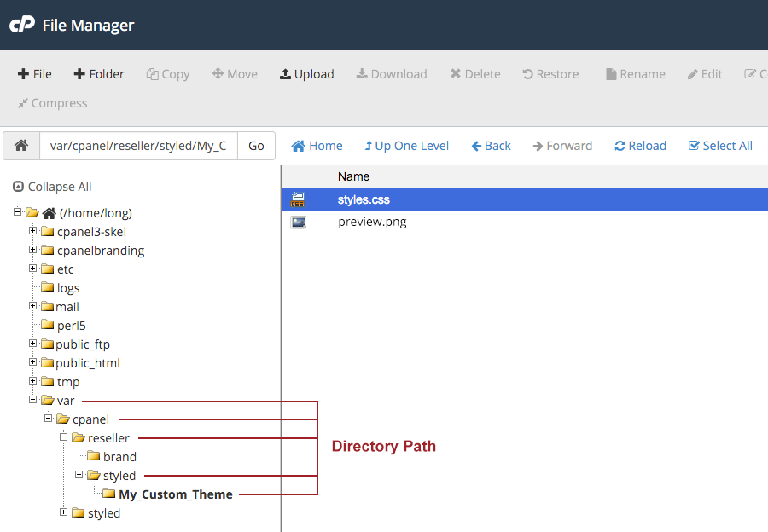Go up one level in directory
Viewport: 768px width, 532px height.
[406, 146]
